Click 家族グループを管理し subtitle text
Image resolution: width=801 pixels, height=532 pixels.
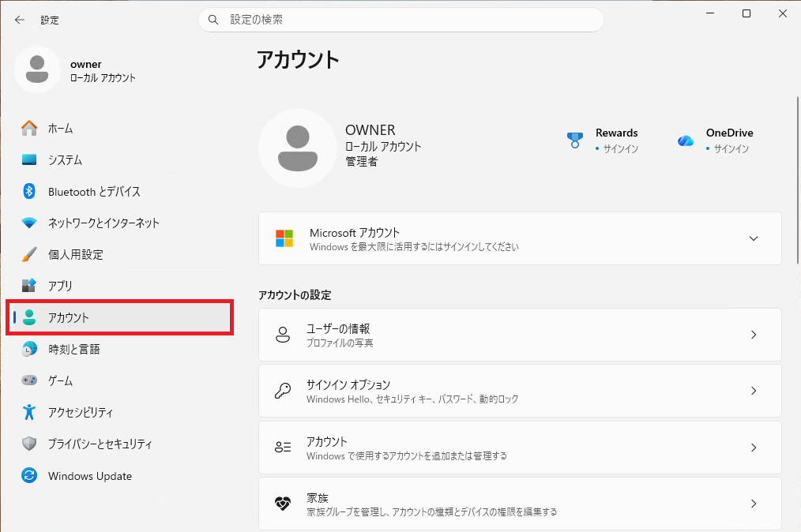click(431, 512)
